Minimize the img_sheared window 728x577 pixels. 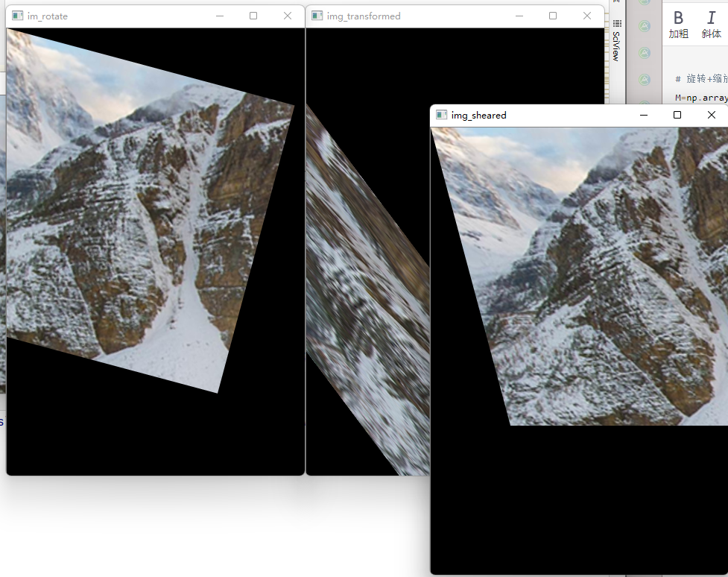point(644,115)
